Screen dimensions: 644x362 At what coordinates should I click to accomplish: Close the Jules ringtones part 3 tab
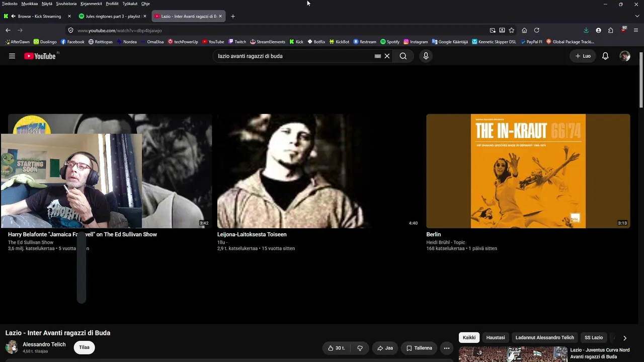point(145,16)
